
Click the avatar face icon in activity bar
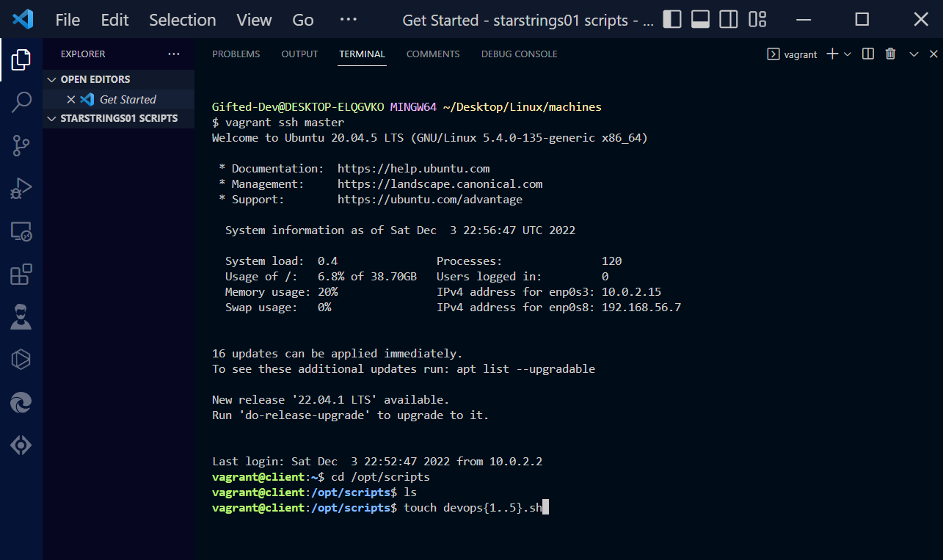21,317
